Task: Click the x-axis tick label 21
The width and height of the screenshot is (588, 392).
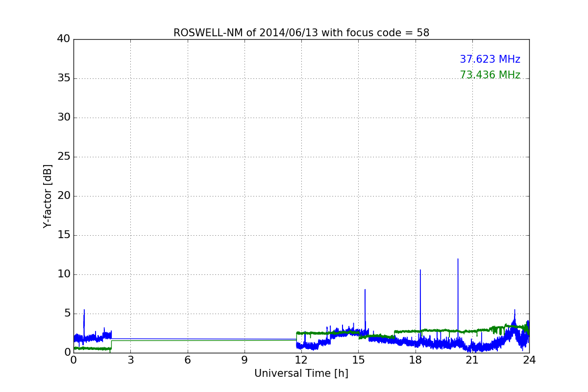Action: [472, 360]
